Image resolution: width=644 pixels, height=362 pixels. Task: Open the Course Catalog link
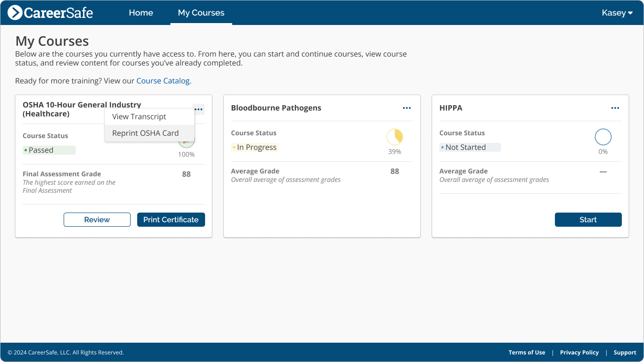(163, 81)
